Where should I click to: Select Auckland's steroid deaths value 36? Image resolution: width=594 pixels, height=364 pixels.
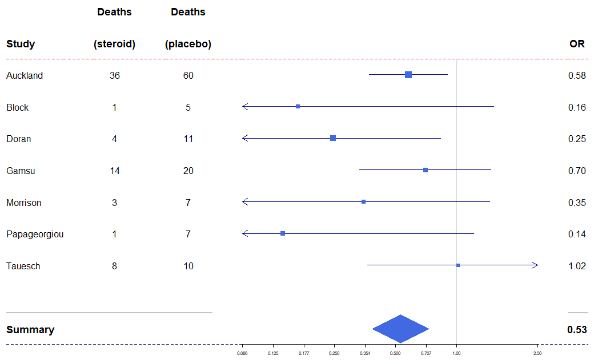pos(115,75)
